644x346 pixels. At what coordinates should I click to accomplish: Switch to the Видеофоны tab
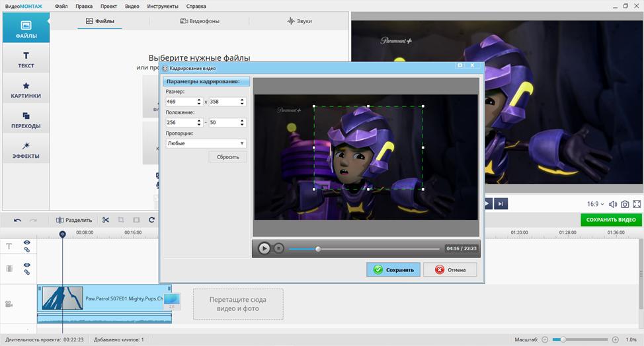[x=200, y=21]
